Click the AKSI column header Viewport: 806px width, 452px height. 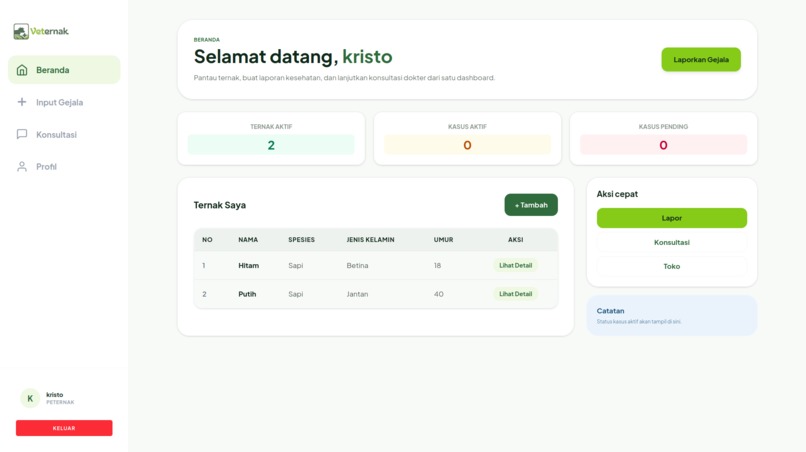516,240
